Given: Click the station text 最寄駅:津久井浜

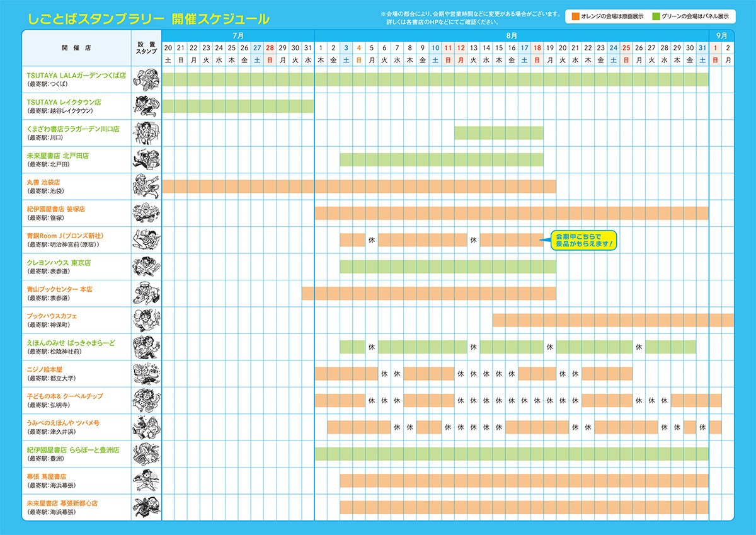Looking at the screenshot, I should coord(51,432).
